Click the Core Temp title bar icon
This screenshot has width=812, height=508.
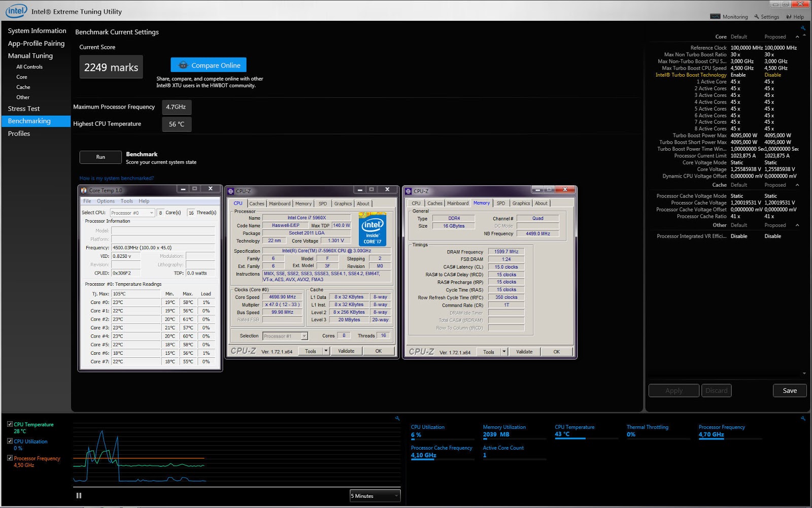click(84, 190)
